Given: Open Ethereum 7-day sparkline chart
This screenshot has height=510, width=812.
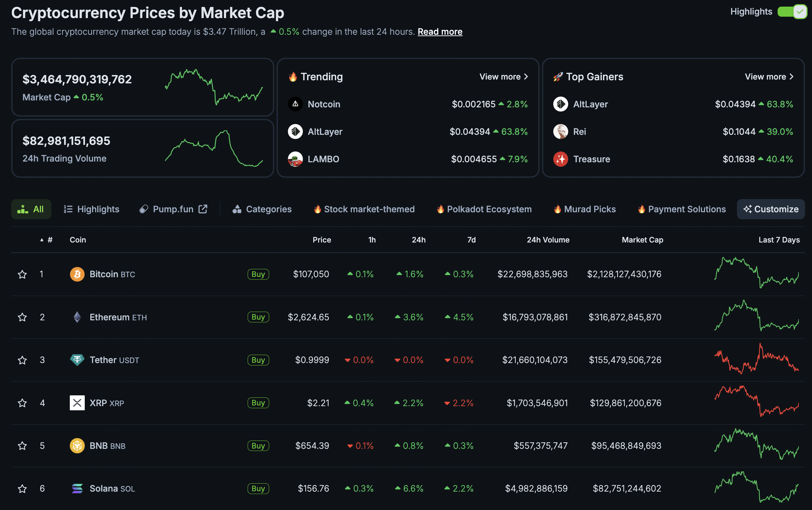Looking at the screenshot, I should tap(756, 315).
